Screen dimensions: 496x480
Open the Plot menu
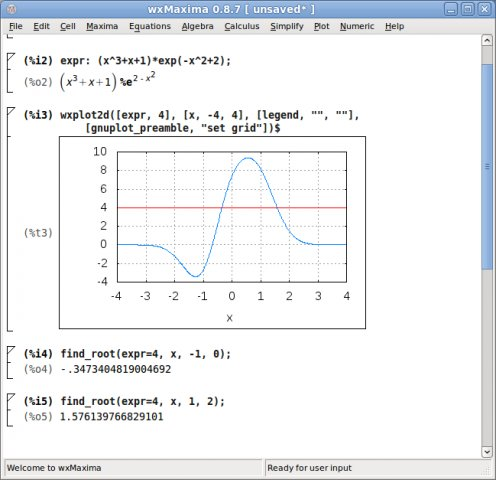point(322,26)
